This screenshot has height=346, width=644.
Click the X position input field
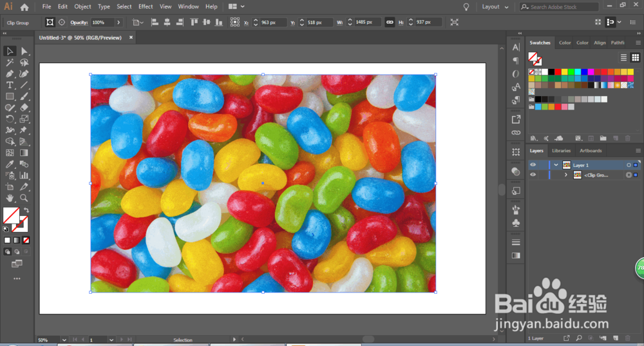(272, 22)
